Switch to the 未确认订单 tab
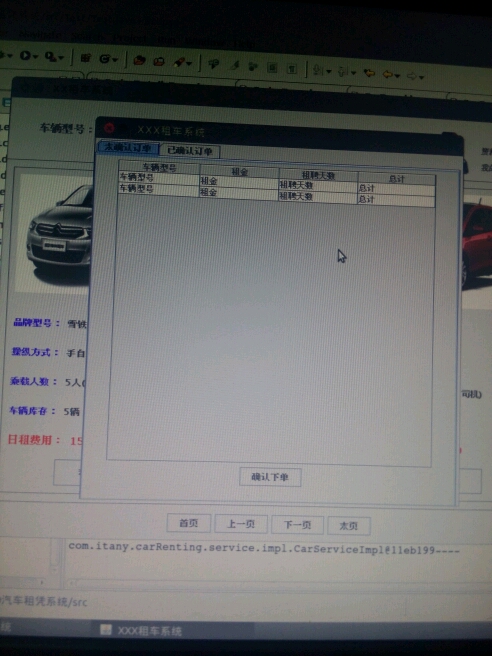 (128, 147)
